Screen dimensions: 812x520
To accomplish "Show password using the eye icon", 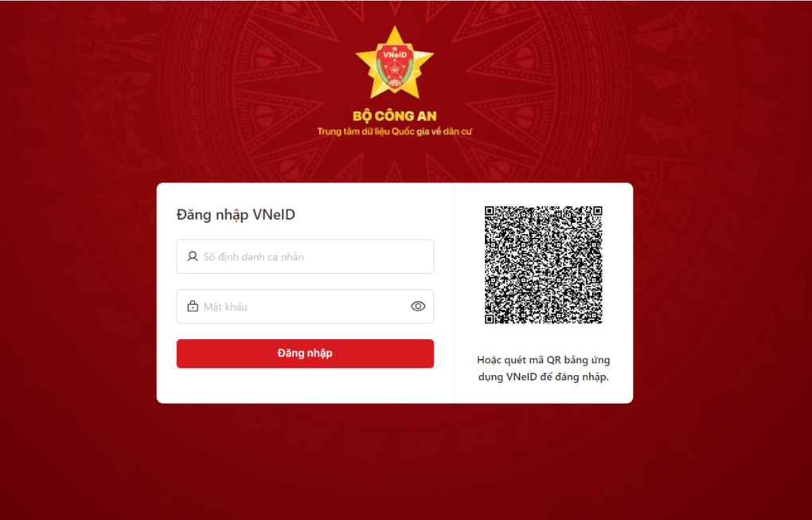I will 418,306.
